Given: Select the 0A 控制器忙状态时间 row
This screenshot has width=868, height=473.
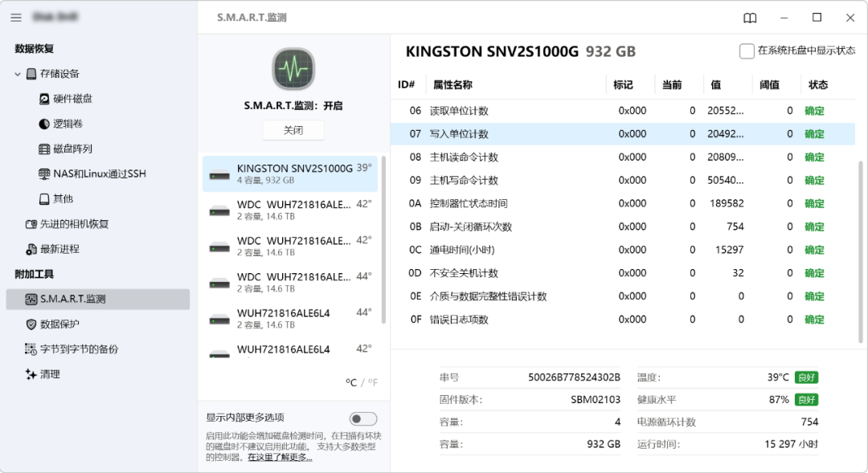Looking at the screenshot, I should click(623, 204).
